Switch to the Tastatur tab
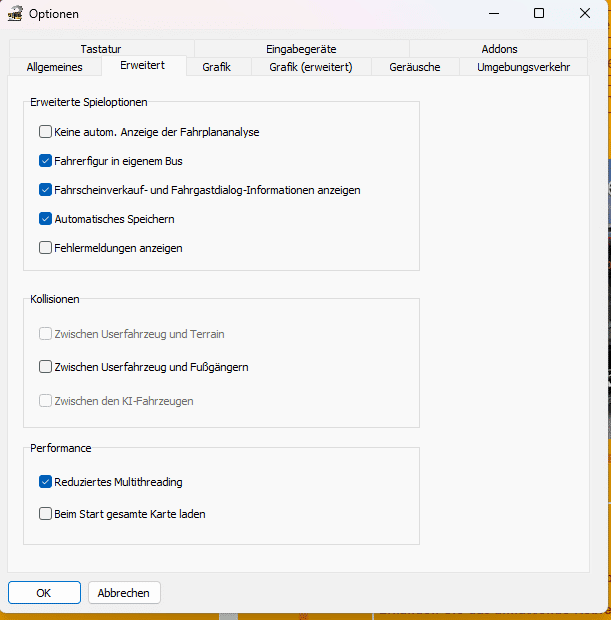This screenshot has height=620, width=611. click(x=102, y=49)
